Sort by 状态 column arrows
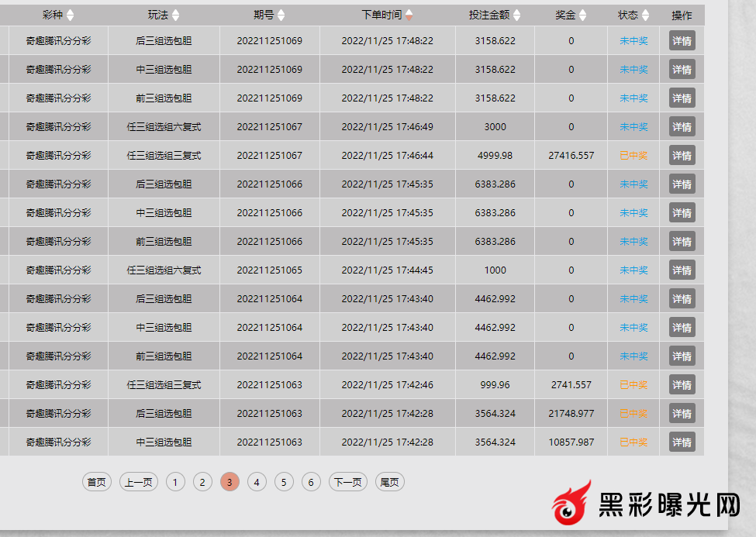This screenshot has height=537, width=756. pyautogui.click(x=645, y=15)
